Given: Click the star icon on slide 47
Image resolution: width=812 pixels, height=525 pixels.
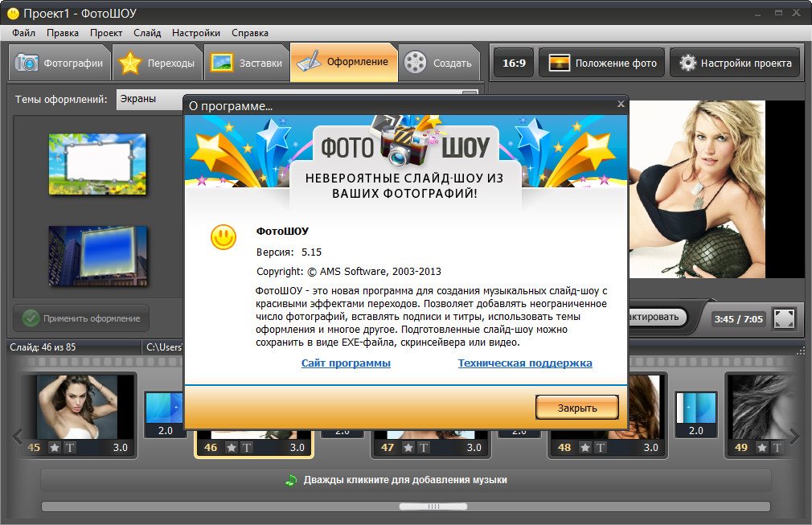Looking at the screenshot, I should point(408,448).
